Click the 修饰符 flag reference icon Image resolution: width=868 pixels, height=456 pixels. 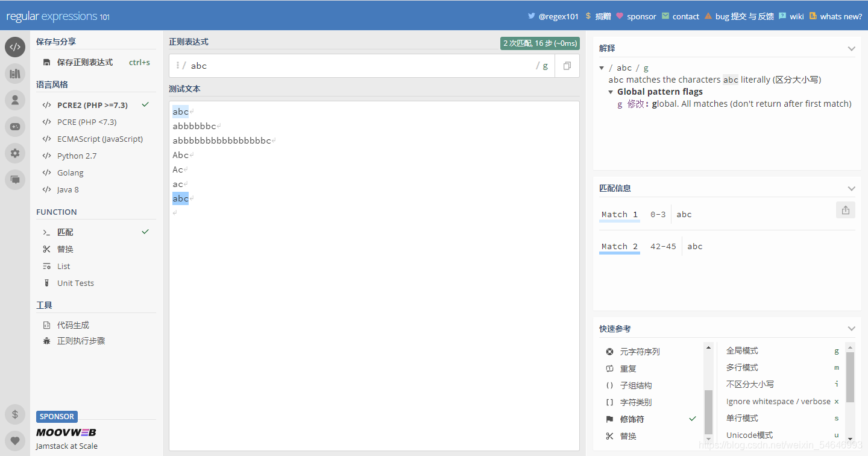(609, 419)
